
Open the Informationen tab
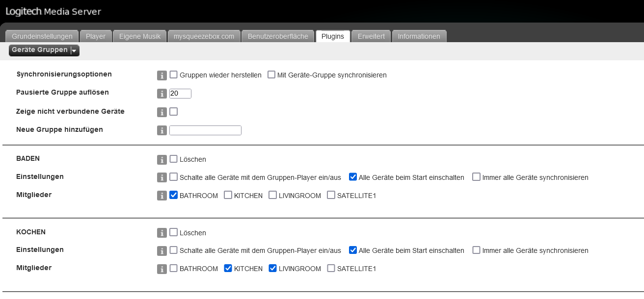pyautogui.click(x=419, y=36)
